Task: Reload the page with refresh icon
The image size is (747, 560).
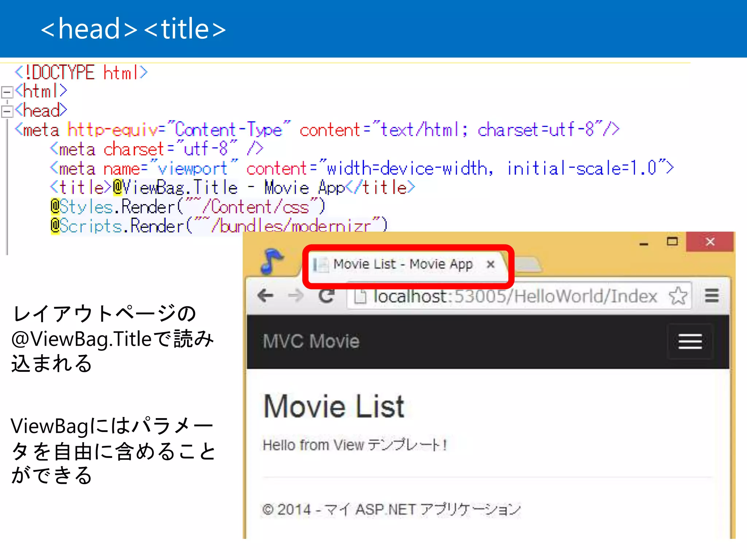Action: pyautogui.click(x=326, y=295)
